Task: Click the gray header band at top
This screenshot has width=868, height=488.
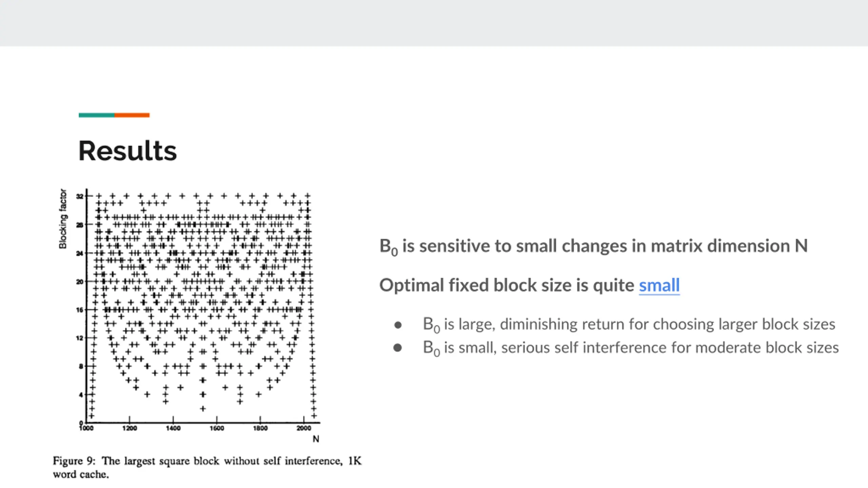Action: pyautogui.click(x=434, y=23)
